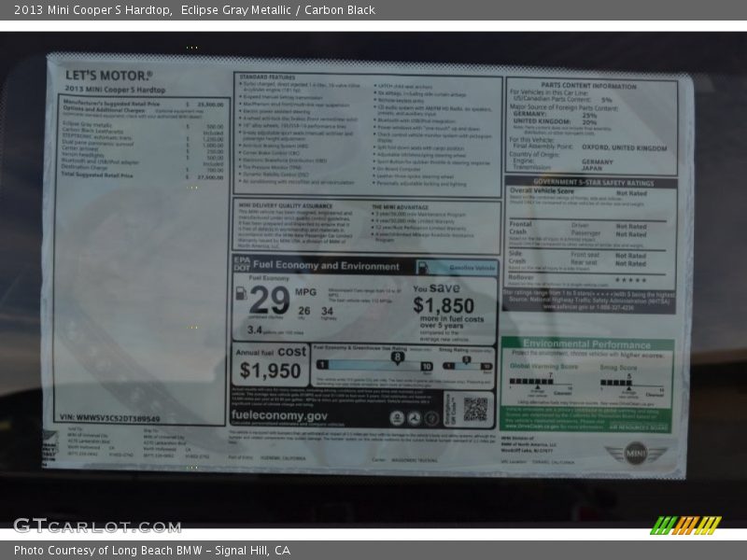Click the '2013 Mini Cooper S Hardtop' title caption
Screen dimensions: 747x560
click(92, 10)
